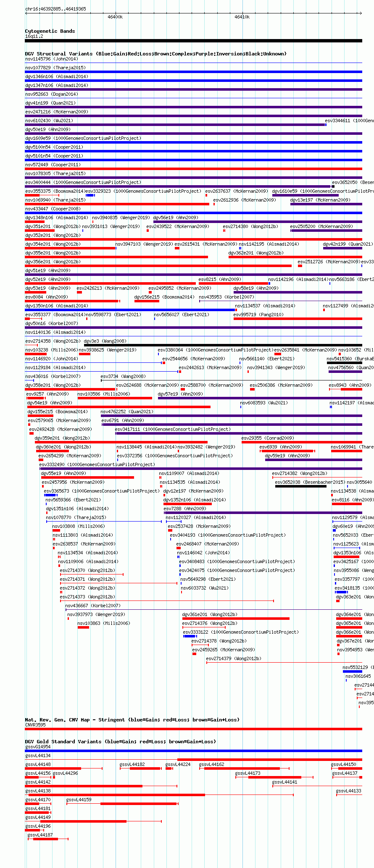Select esv2612936 (McKernan2009) variant
This screenshot has width=374, height=868.
pos(245,200)
